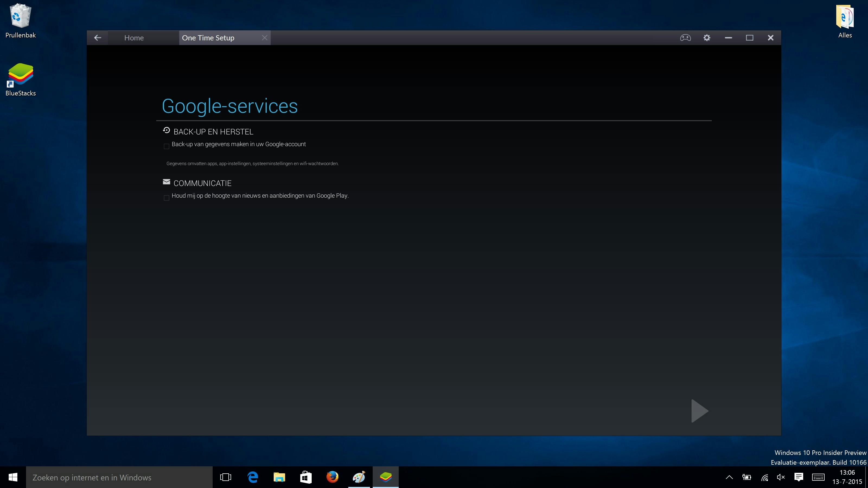Click the next arrow to continue setup
This screenshot has width=868, height=488.
point(700,410)
